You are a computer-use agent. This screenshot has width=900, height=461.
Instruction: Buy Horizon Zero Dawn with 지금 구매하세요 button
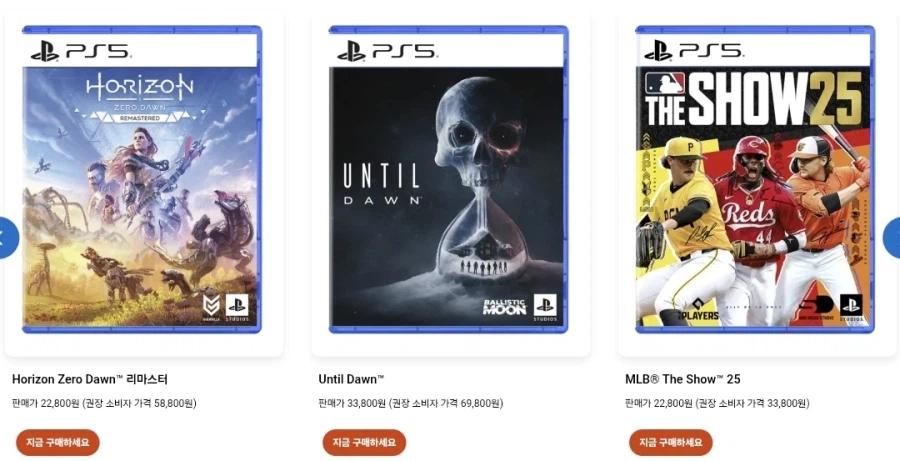[x=57, y=443]
